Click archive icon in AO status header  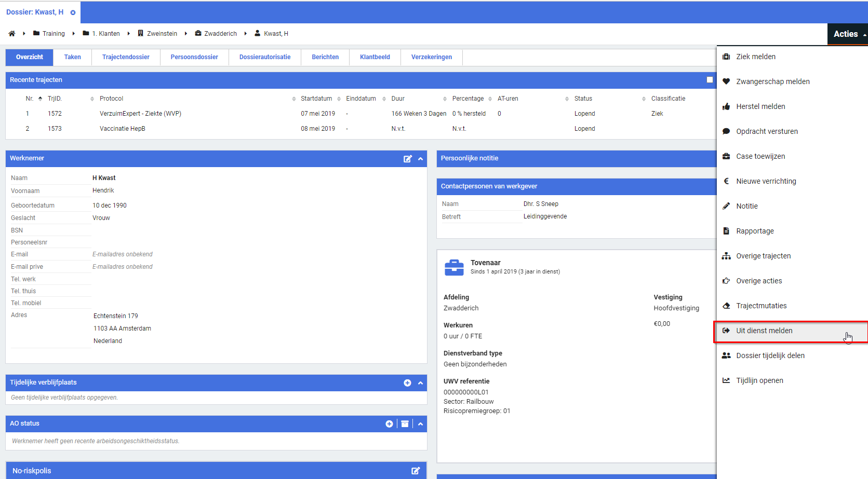tap(405, 424)
